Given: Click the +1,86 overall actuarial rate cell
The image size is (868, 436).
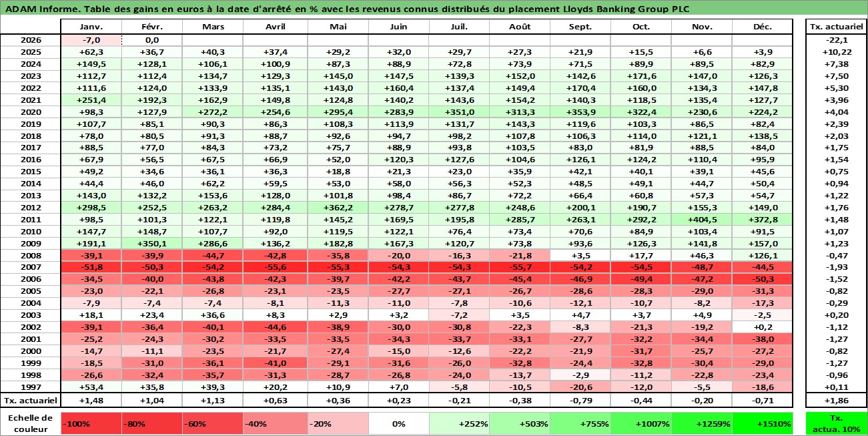Looking at the screenshot, I should (x=837, y=401).
